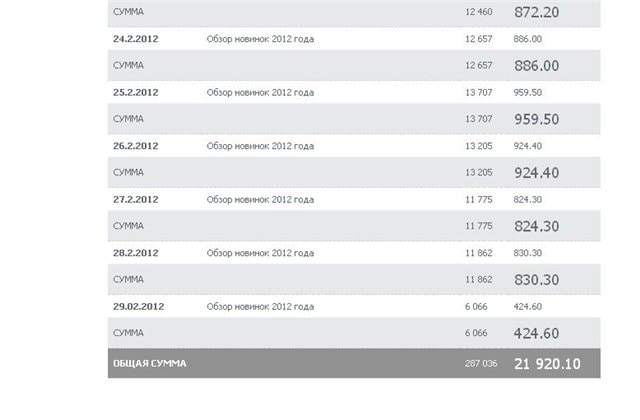
Task: Select the date 26.2.2012
Action: tap(136, 146)
